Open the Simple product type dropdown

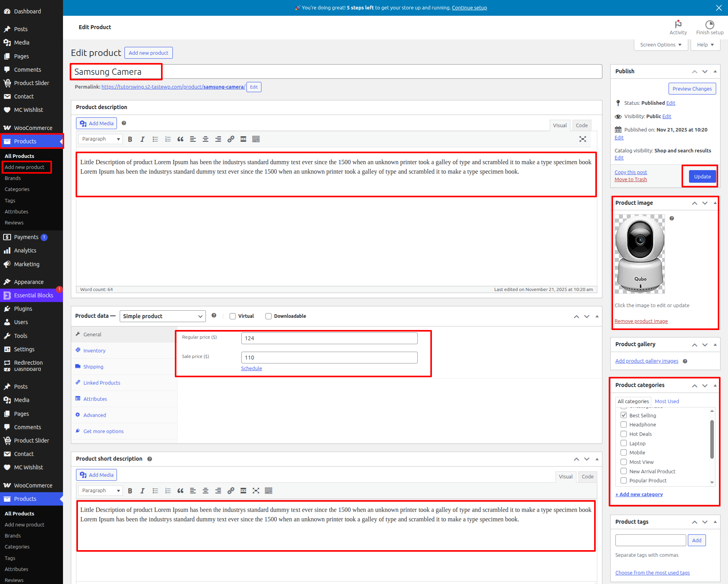click(x=163, y=316)
